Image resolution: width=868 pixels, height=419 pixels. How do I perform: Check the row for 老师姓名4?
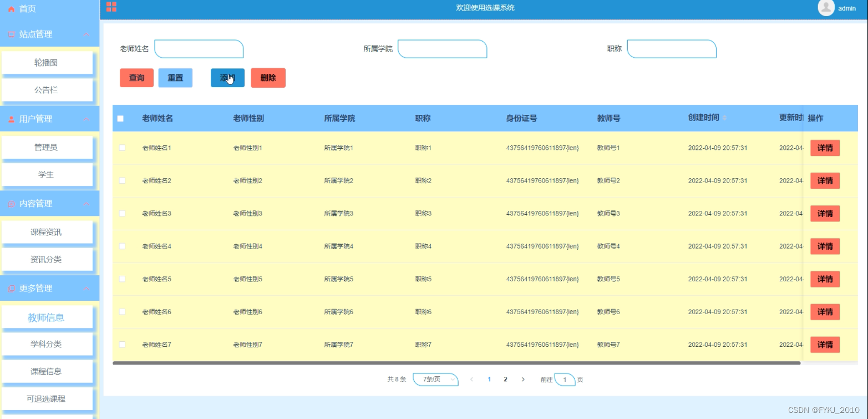pos(122,246)
